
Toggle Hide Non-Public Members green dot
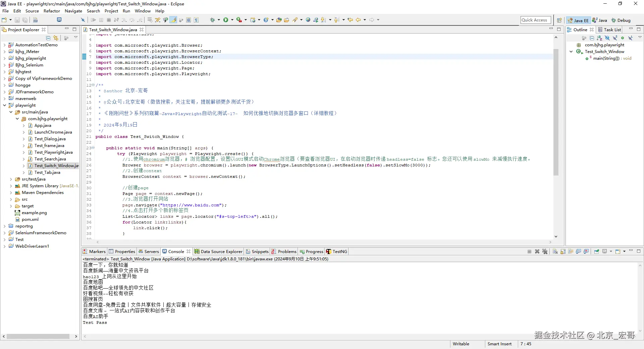coord(623,38)
